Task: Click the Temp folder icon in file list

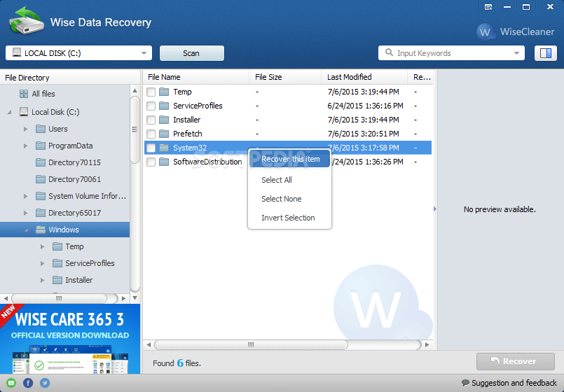Action: [x=164, y=92]
